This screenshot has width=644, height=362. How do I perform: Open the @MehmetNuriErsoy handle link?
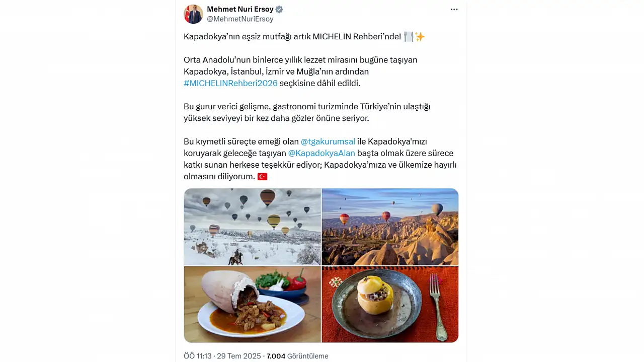(240, 19)
